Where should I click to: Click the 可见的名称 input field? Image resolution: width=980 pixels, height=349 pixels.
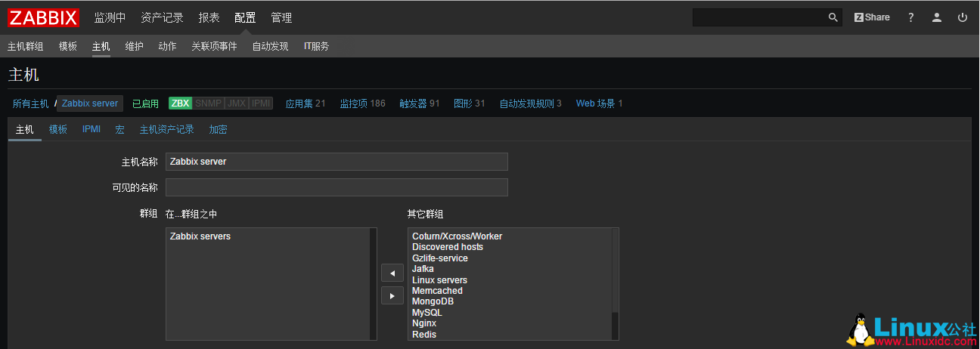click(336, 187)
